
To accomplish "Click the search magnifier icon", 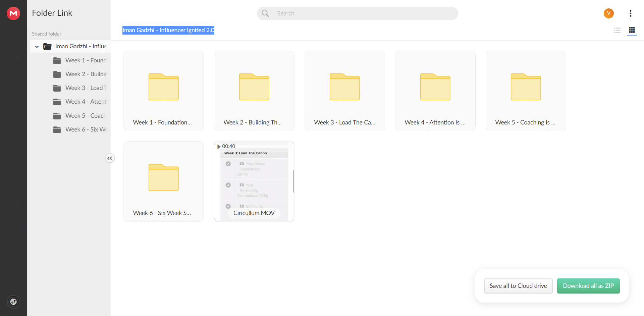I will pyautogui.click(x=265, y=13).
